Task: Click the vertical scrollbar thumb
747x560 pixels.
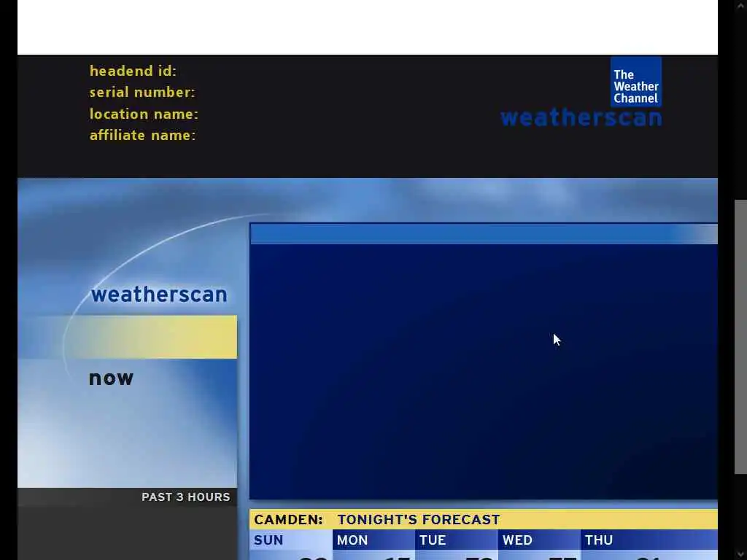Action: click(741, 337)
